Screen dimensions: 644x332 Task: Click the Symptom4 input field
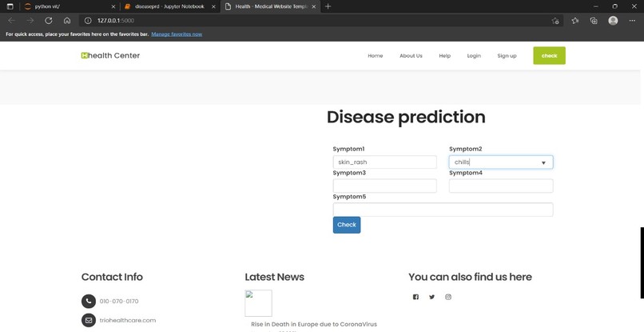pyautogui.click(x=501, y=186)
